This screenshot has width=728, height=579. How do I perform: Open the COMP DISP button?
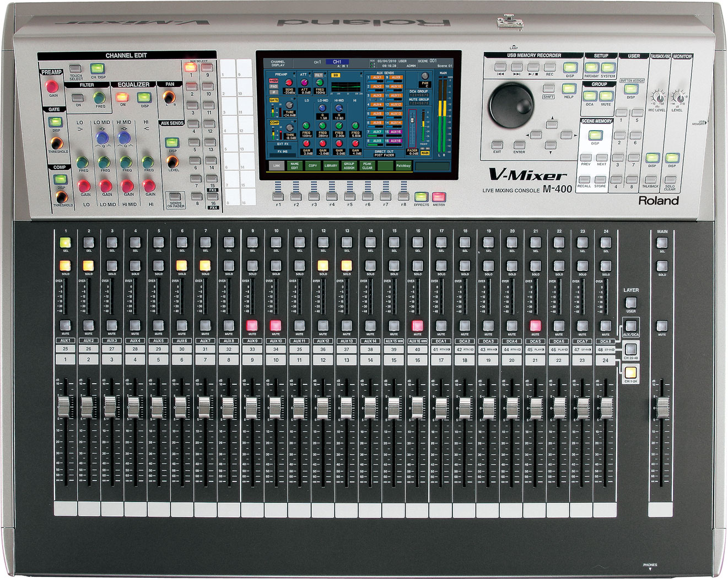pyautogui.click(x=60, y=180)
